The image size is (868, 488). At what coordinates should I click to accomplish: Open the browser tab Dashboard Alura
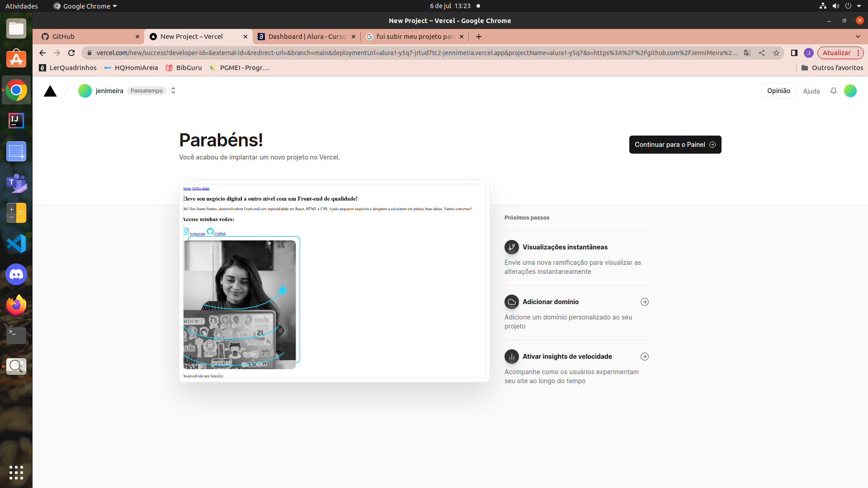tap(307, 36)
